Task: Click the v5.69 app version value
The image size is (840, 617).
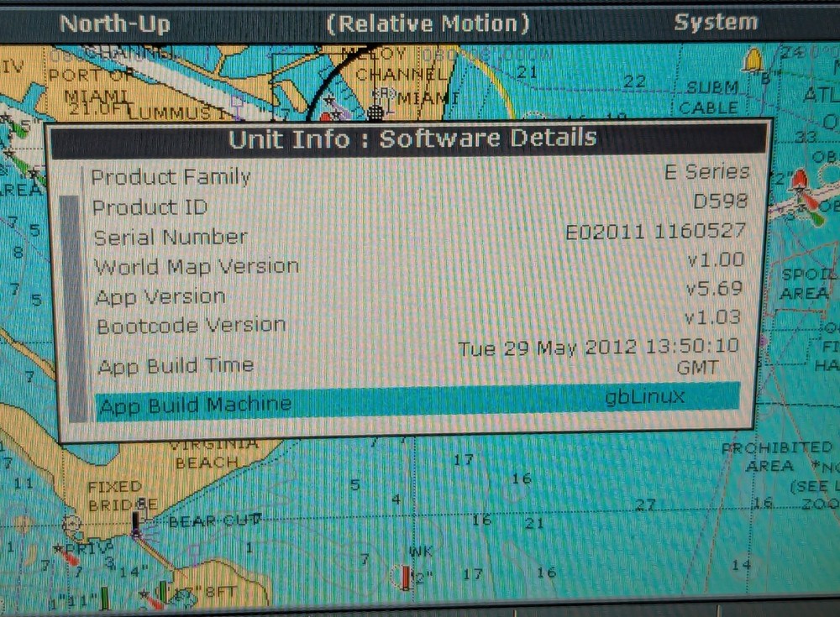Action: pos(714,289)
